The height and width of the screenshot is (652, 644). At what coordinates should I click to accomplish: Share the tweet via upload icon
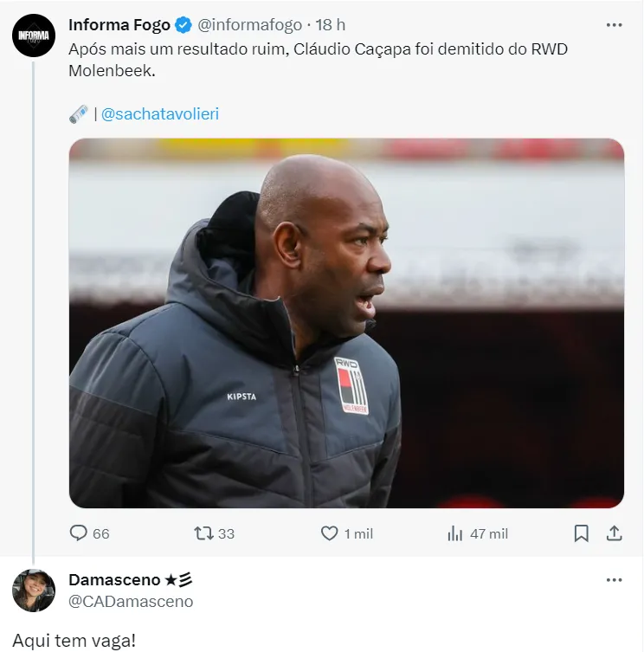[x=614, y=533]
